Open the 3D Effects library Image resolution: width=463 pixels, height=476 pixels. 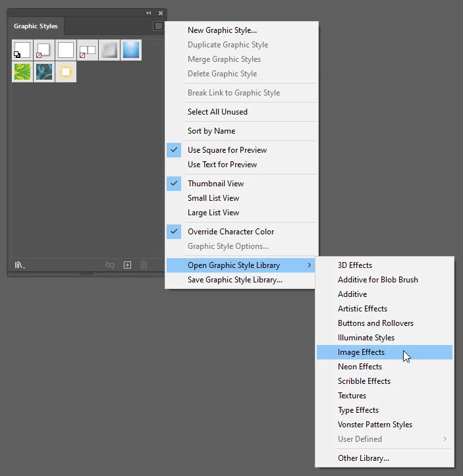click(x=385, y=265)
